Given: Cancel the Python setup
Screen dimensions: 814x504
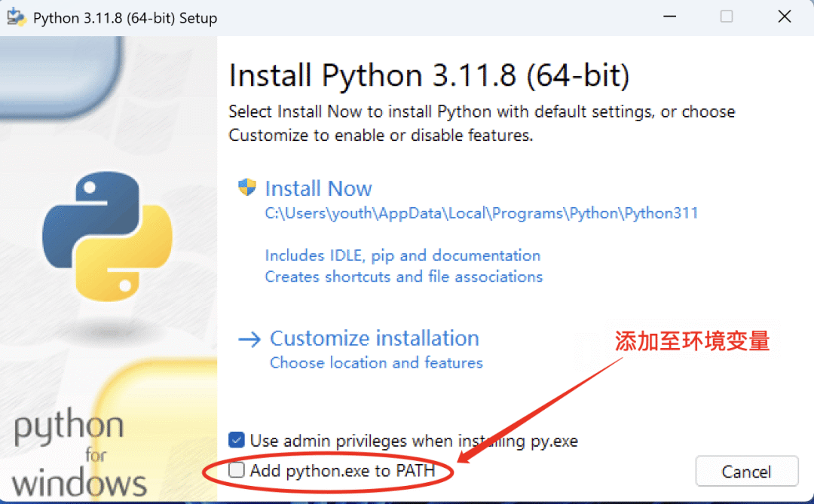Looking at the screenshot, I should [746, 472].
